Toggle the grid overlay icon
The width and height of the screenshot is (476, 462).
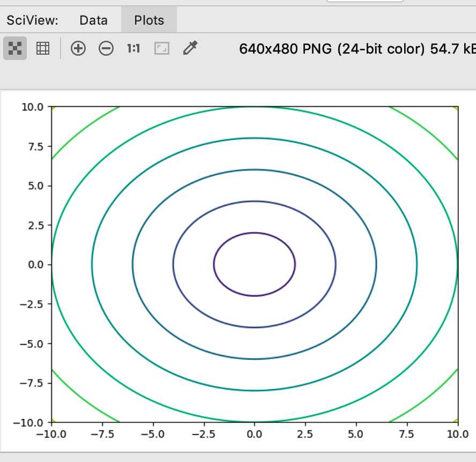click(43, 48)
